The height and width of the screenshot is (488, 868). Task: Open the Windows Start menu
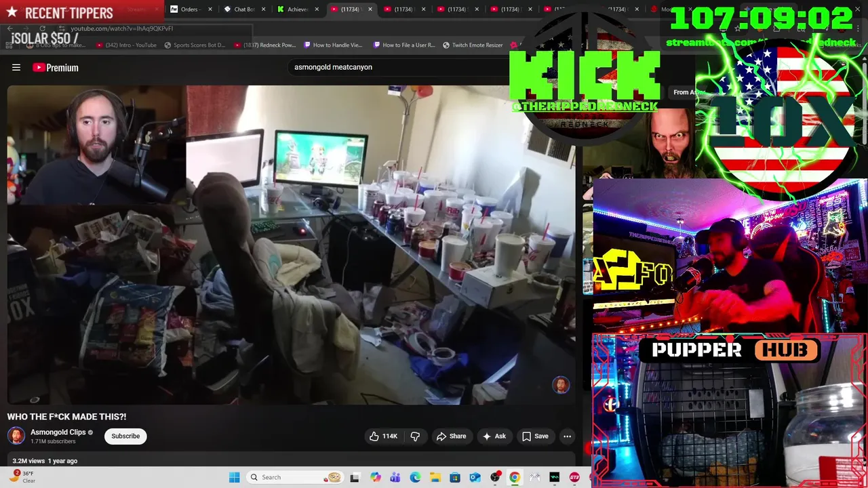point(234,477)
